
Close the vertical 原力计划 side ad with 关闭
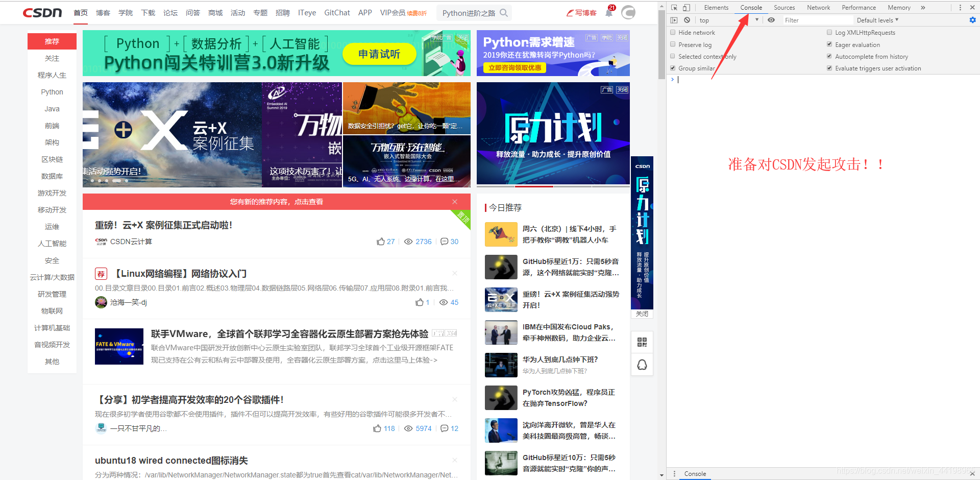click(642, 314)
